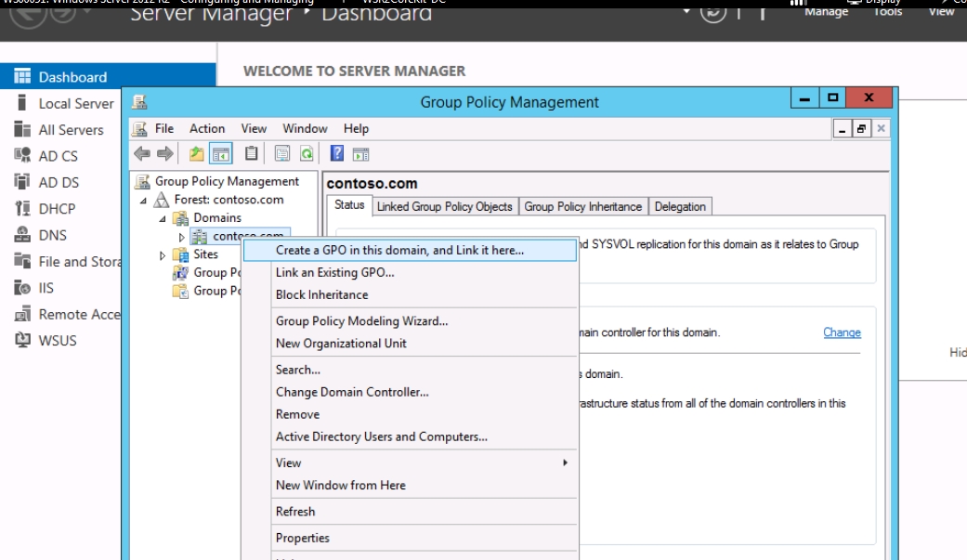This screenshot has width=967, height=560.
Task: Open Server Manager's top-right View menu
Action: (942, 10)
